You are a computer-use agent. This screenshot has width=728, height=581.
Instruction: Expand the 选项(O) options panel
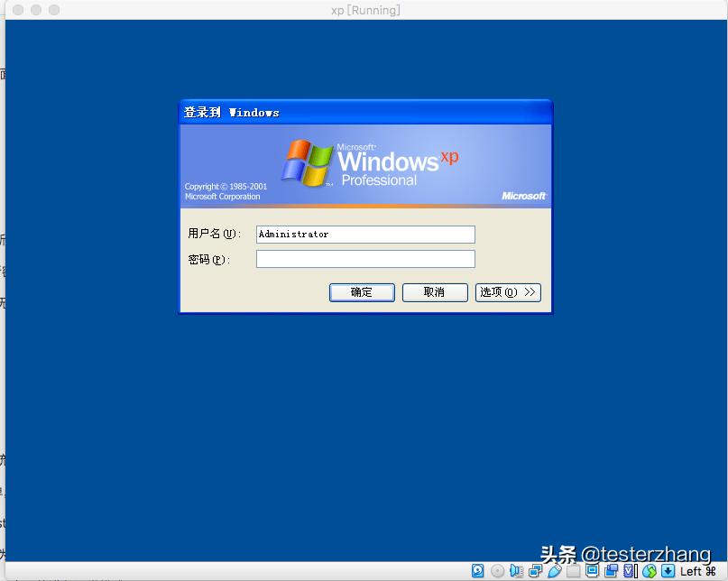(x=508, y=292)
